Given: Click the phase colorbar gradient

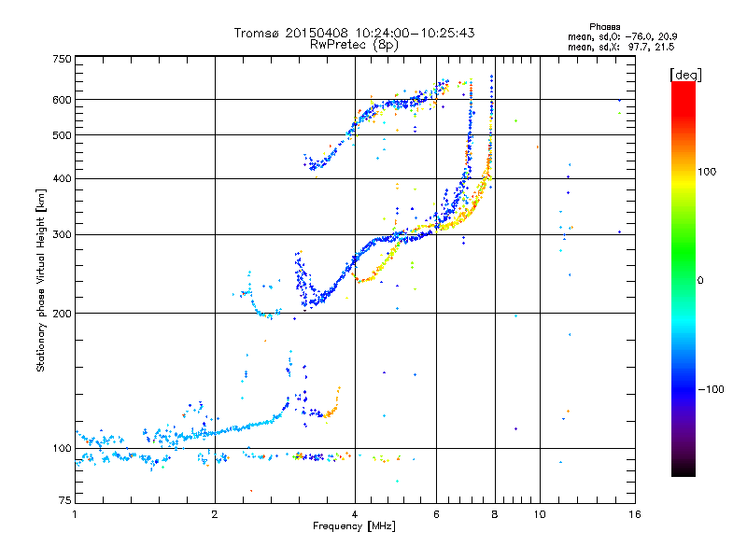Looking at the screenshot, I should [x=684, y=278].
